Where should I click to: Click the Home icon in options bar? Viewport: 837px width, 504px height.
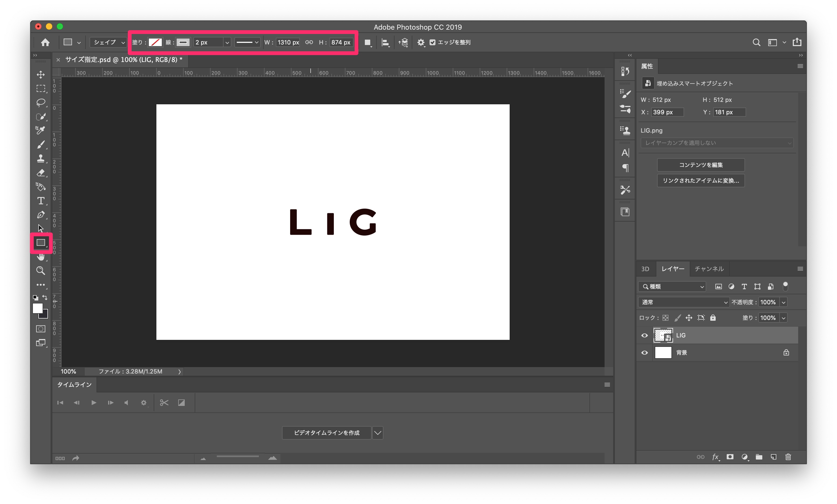pos(45,42)
